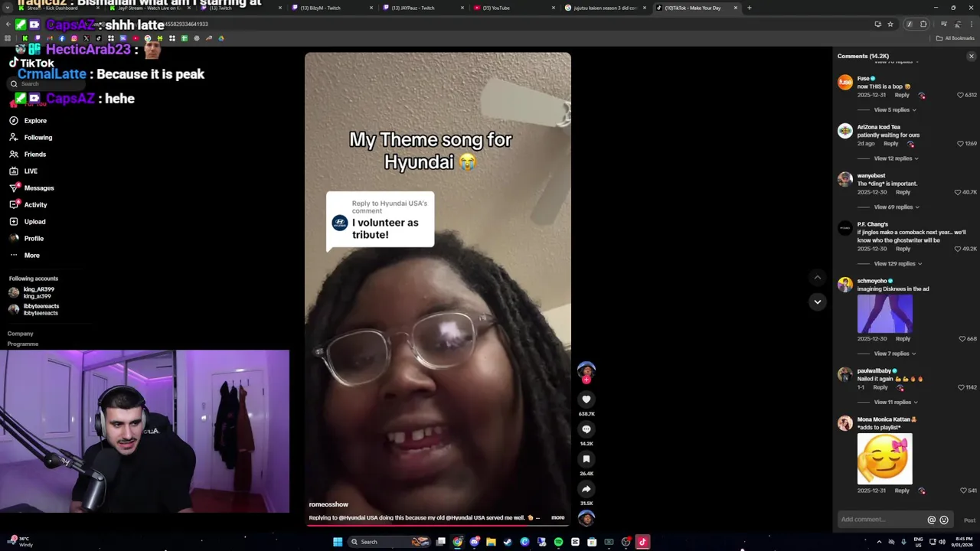Reply to P.F. Chang's comment
This screenshot has width=980, height=551.
pyautogui.click(x=903, y=249)
